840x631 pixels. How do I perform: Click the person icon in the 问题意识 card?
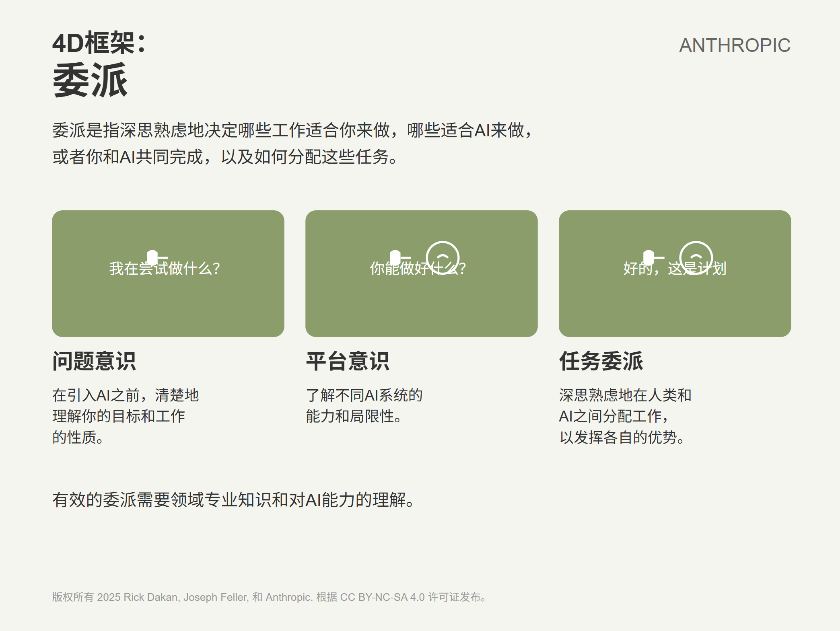tap(153, 257)
